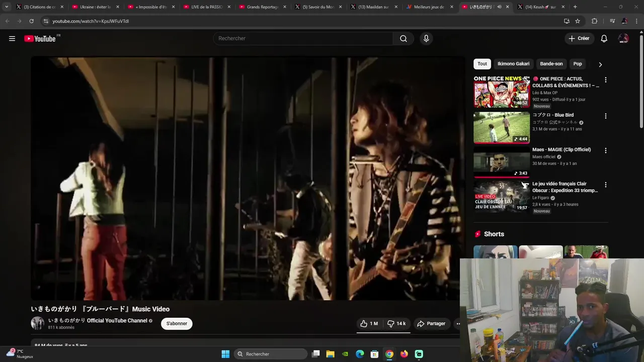The width and height of the screenshot is (644, 362).
Task: Bookmark this page with star icon
Action: 578,21
